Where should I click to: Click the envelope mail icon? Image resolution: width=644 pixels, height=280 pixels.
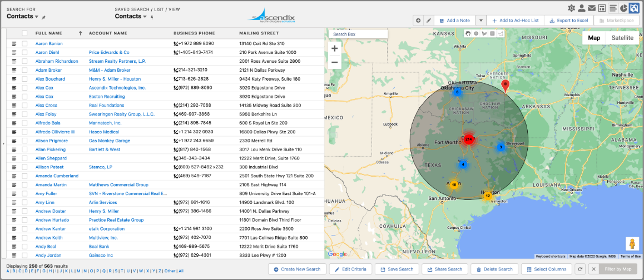tap(592, 8)
